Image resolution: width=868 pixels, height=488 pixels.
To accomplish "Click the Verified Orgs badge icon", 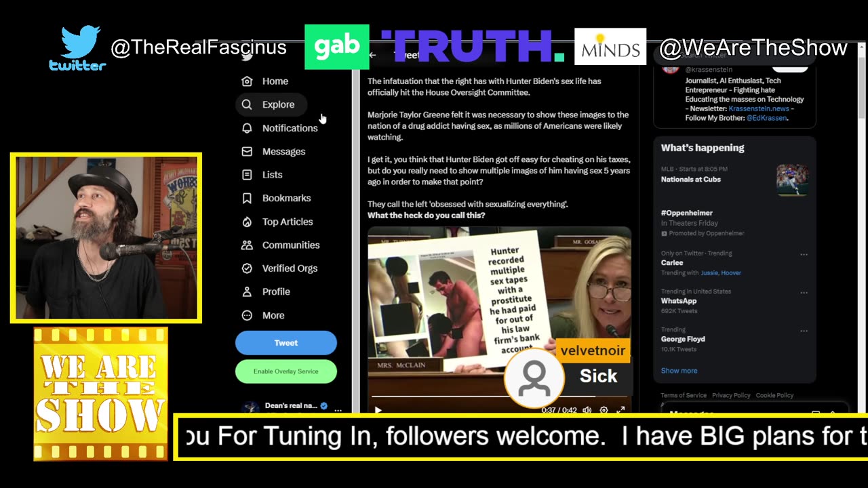I will click(x=247, y=268).
